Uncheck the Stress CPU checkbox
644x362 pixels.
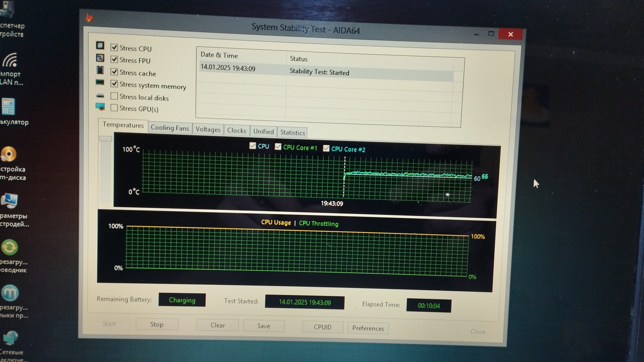coord(114,47)
